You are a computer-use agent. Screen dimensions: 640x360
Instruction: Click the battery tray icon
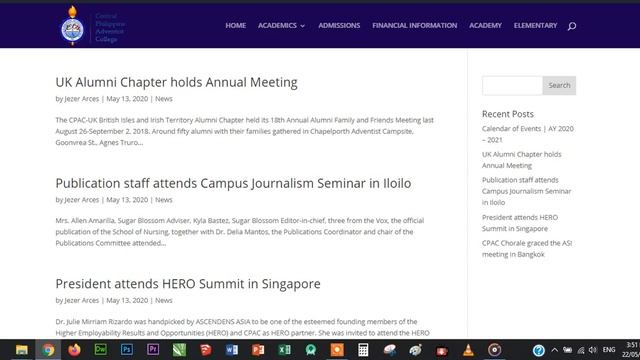pos(567,350)
